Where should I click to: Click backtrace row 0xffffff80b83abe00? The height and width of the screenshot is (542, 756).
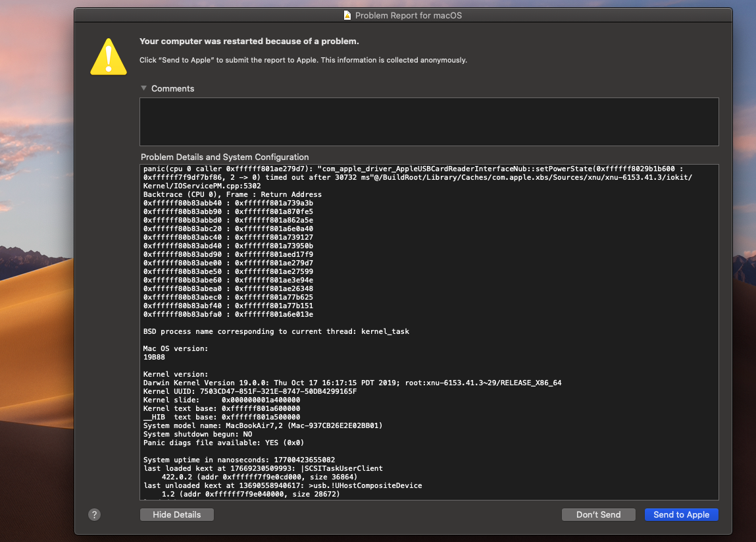click(228, 263)
